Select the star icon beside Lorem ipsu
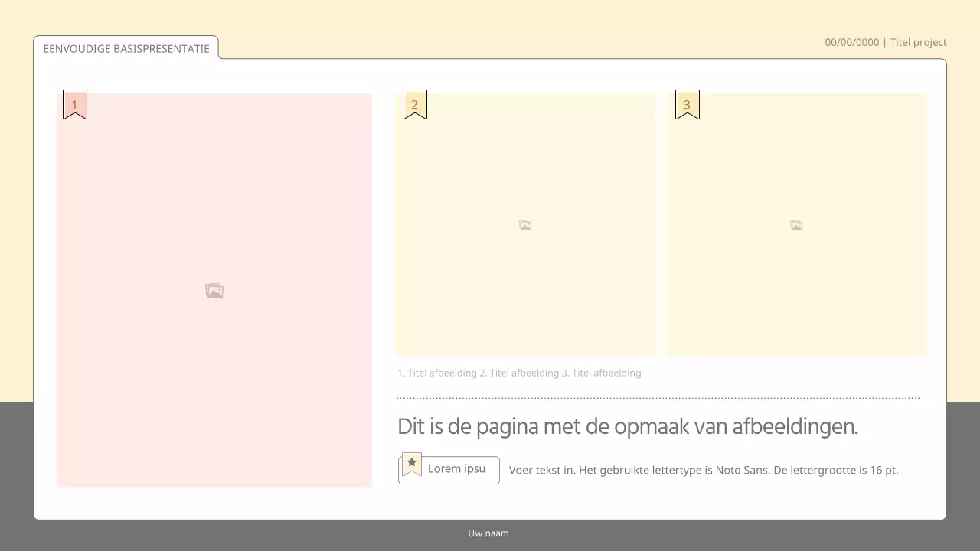 [411, 463]
